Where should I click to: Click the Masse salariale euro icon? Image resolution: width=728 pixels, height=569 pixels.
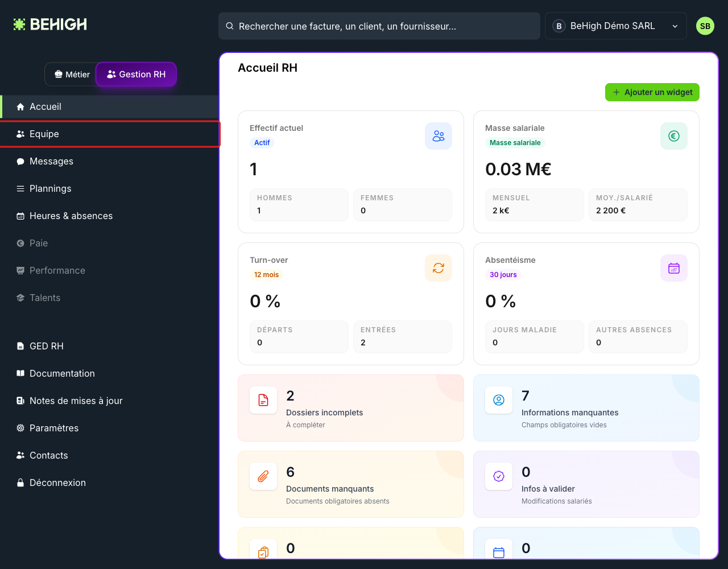click(674, 136)
